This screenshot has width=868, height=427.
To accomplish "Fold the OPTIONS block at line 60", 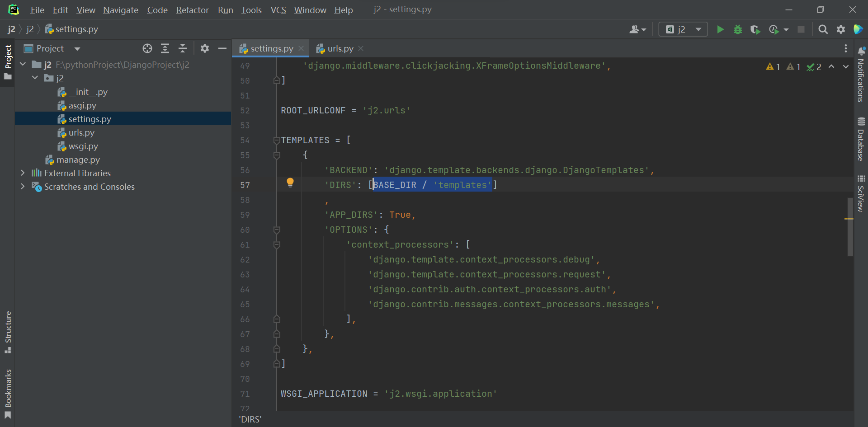I will pos(277,230).
